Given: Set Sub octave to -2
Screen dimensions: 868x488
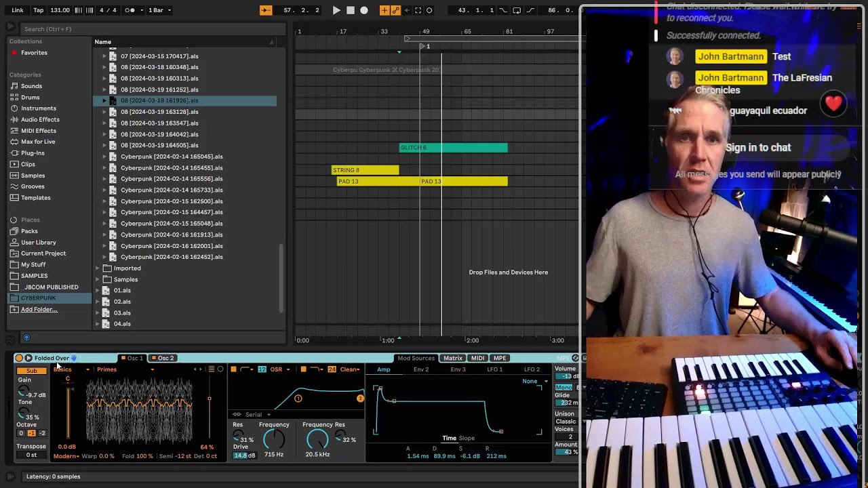Looking at the screenshot, I should tap(42, 433).
